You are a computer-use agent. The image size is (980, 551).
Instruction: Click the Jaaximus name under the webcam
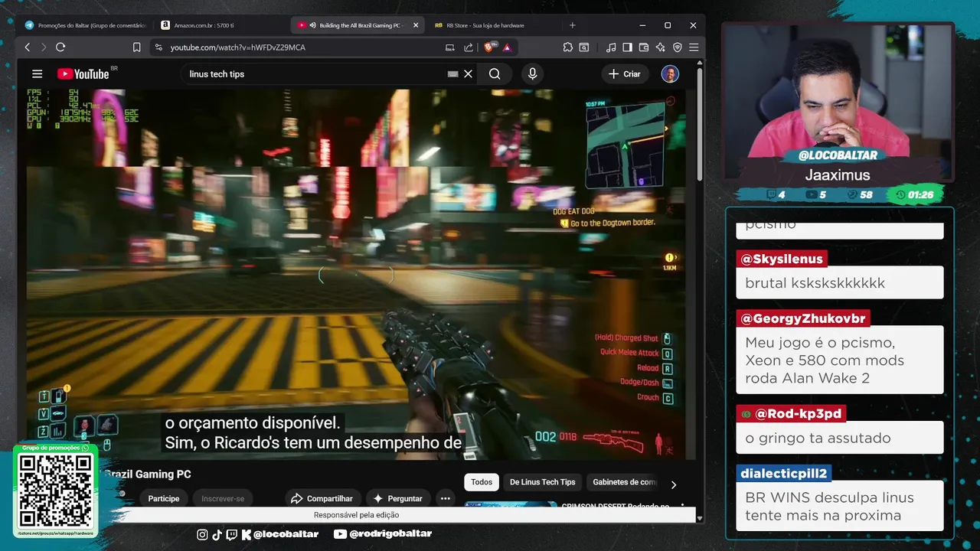pyautogui.click(x=838, y=175)
